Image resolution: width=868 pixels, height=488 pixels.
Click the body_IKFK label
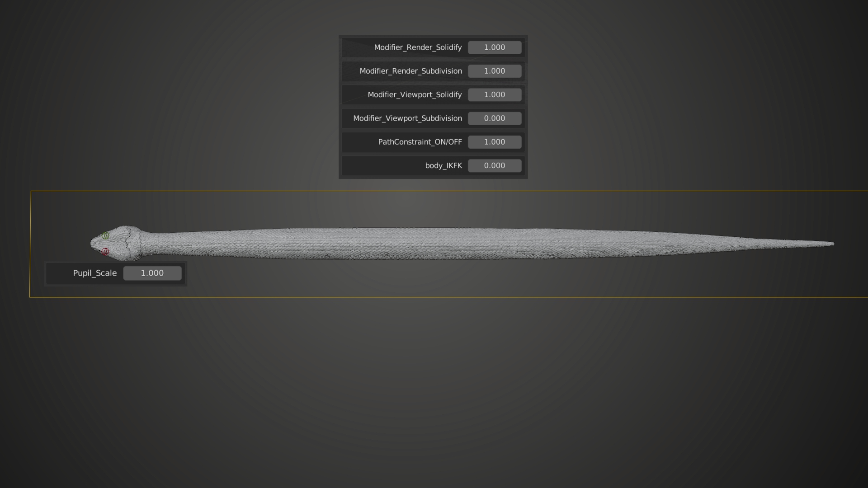[443, 166]
